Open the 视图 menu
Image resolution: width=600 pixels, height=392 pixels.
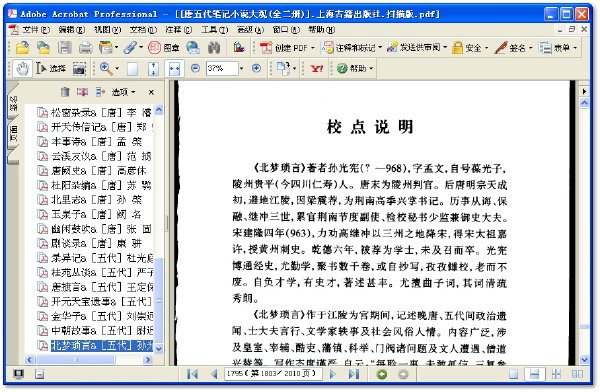pyautogui.click(x=107, y=29)
